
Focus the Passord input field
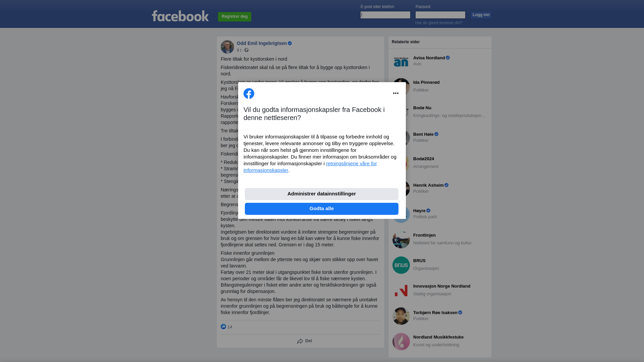pos(440,15)
